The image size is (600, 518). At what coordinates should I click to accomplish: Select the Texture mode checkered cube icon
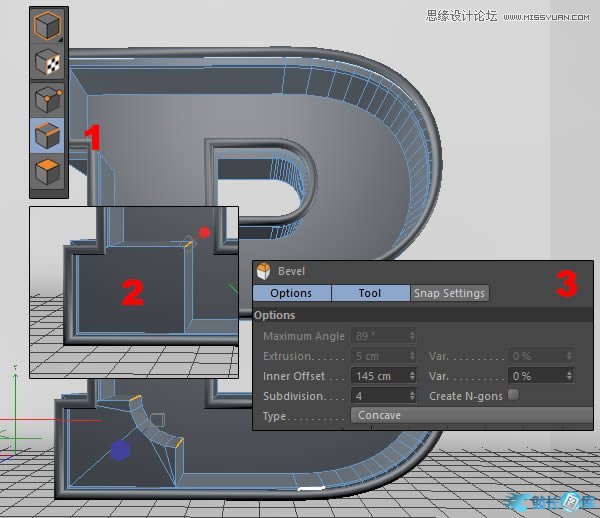point(49,63)
